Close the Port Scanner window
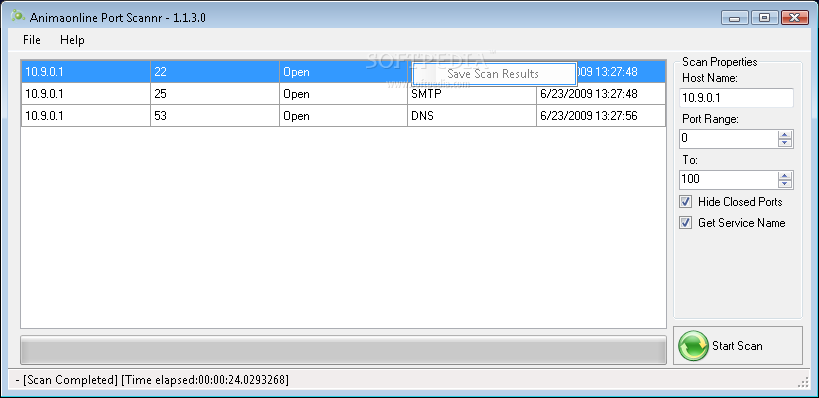 point(795,18)
